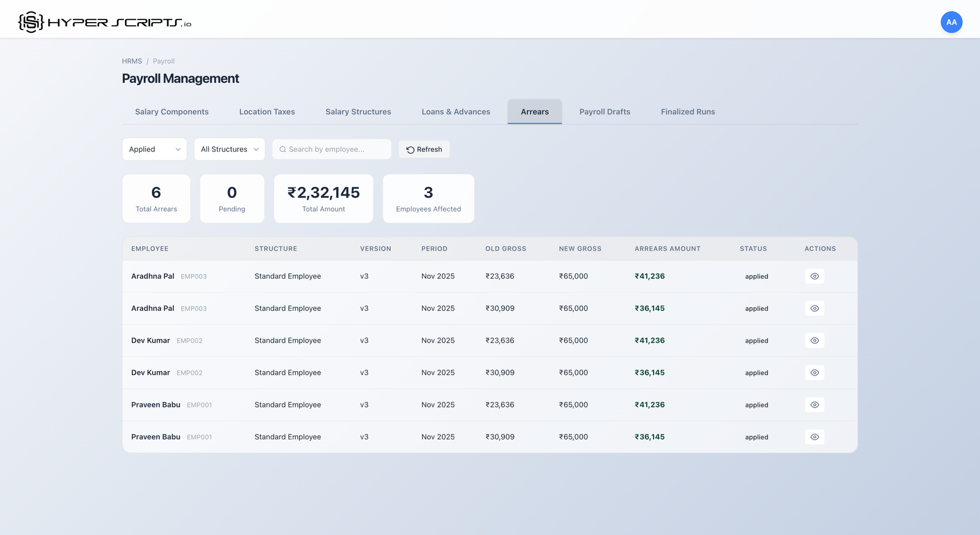
Task: Open the AA user avatar menu
Action: click(x=951, y=22)
